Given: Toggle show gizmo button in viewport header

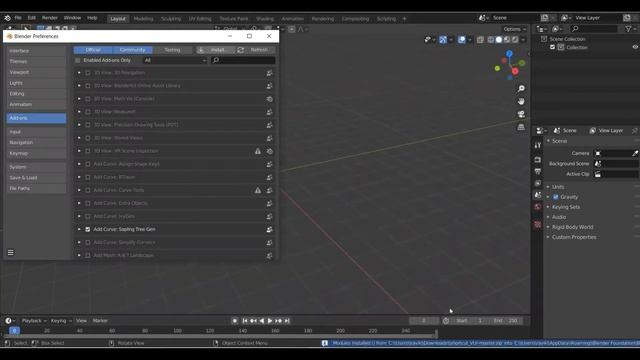Looking at the screenshot, I should pyautogui.click(x=443, y=40).
